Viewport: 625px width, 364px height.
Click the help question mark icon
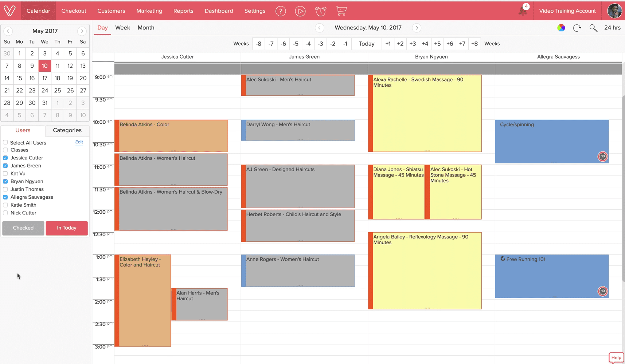[x=280, y=11]
